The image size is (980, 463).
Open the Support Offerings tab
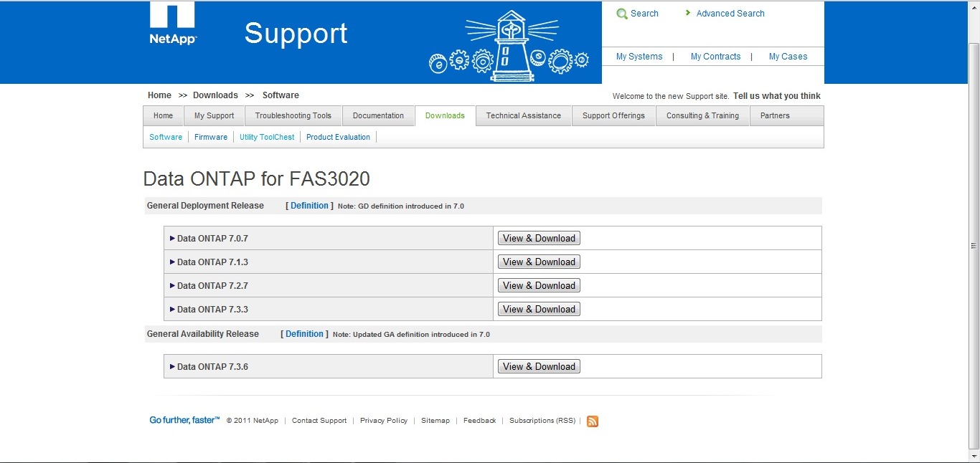(x=614, y=116)
